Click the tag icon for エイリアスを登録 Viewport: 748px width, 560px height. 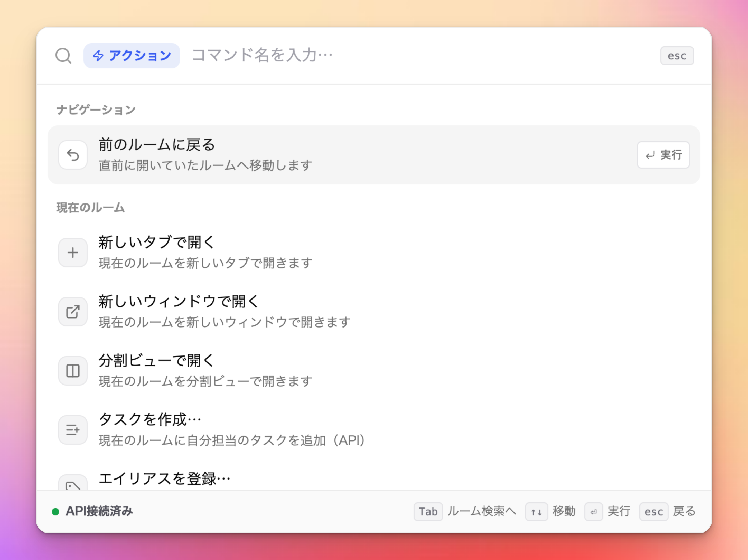(x=73, y=483)
